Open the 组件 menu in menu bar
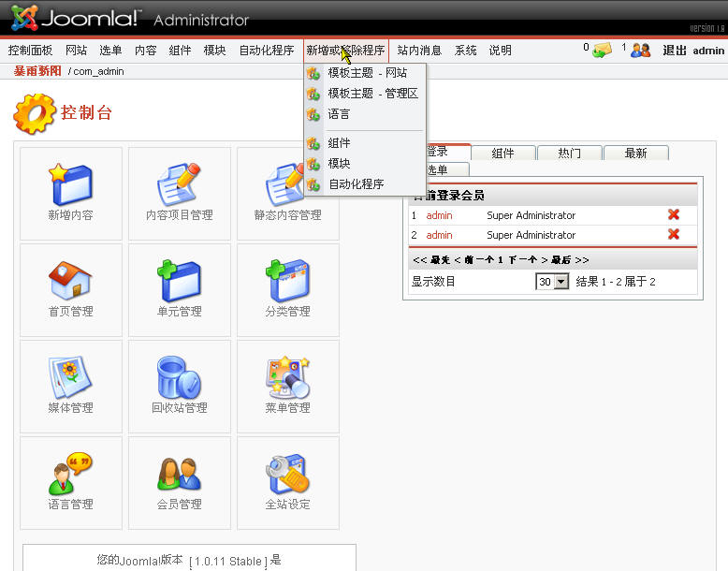 pos(180,51)
